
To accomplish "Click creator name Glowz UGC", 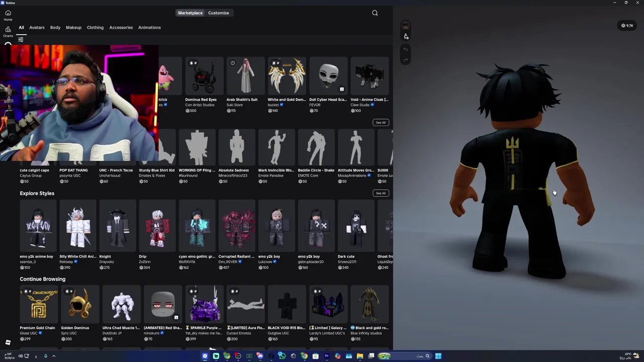I will [x=29, y=333].
